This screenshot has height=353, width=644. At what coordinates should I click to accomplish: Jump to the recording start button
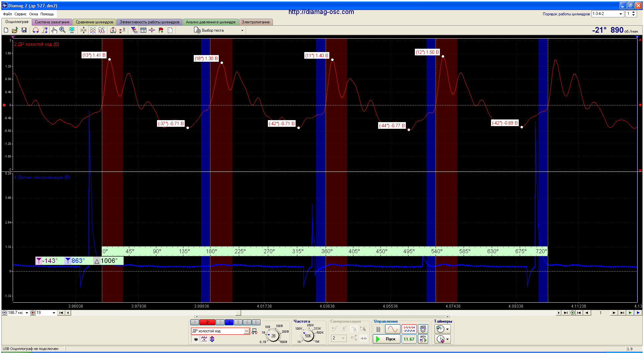coord(61,313)
